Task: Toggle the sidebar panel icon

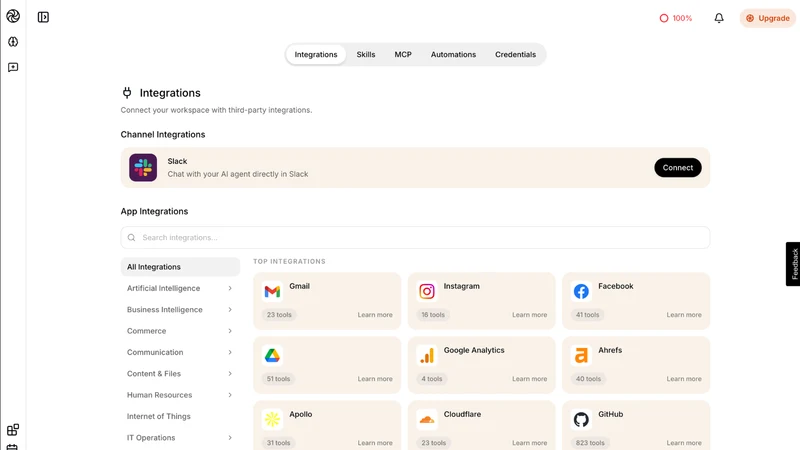Action: click(x=43, y=17)
